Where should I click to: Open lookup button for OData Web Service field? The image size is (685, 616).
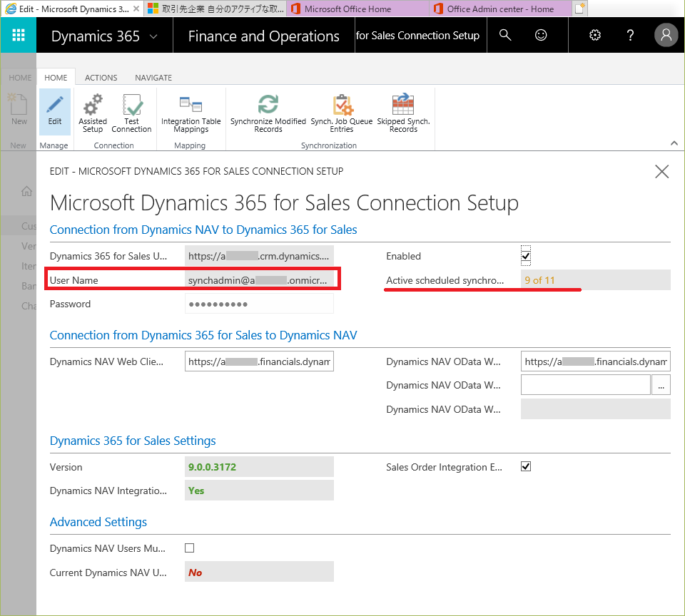[661, 385]
